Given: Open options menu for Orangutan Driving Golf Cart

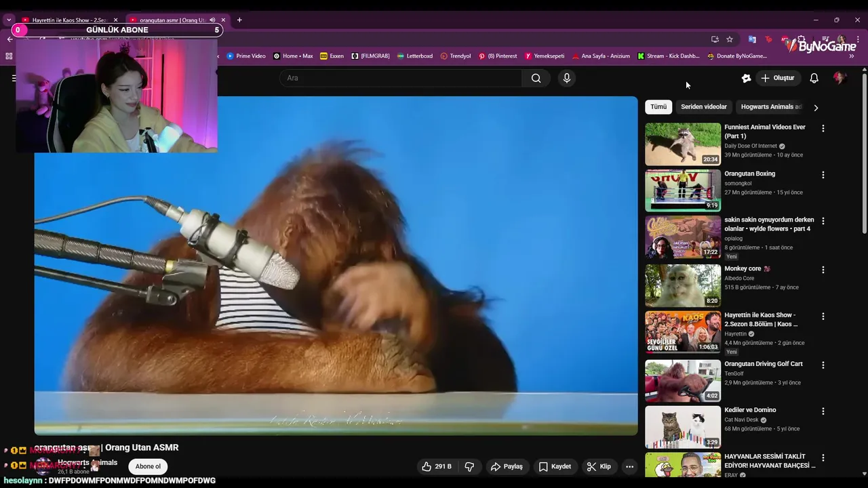Looking at the screenshot, I should pos(823,365).
